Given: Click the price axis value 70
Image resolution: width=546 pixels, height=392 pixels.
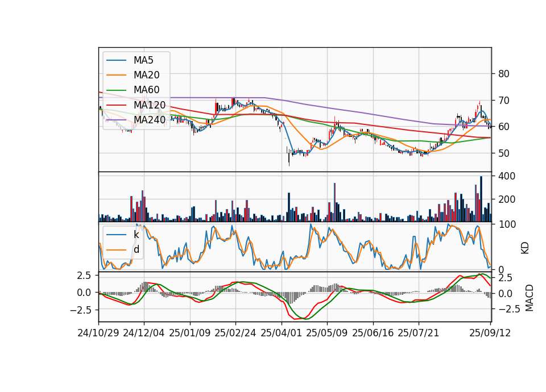Looking at the screenshot, I should pyautogui.click(x=503, y=101).
